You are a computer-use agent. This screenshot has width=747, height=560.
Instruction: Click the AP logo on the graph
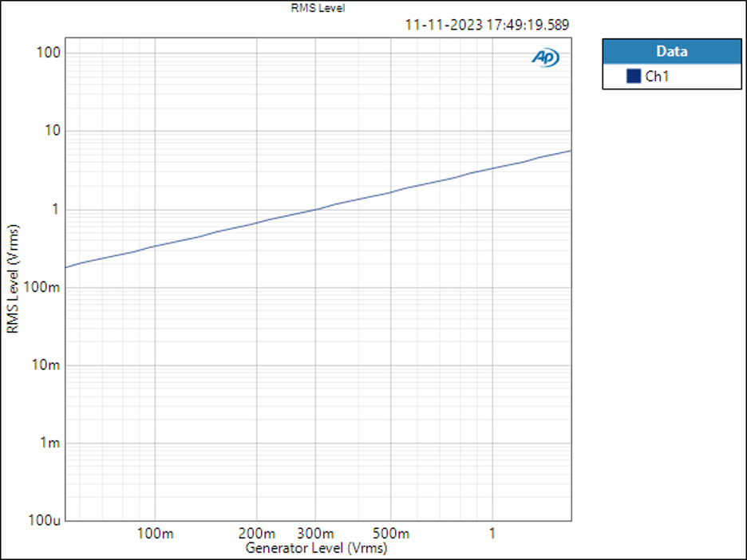click(545, 57)
